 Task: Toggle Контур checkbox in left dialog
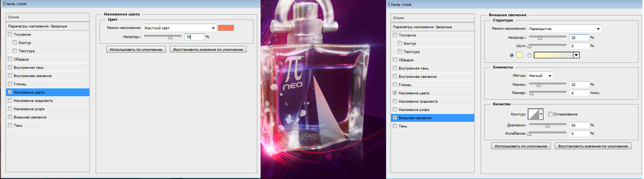(15, 42)
